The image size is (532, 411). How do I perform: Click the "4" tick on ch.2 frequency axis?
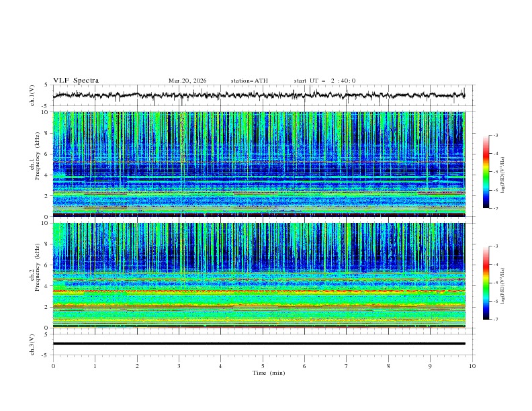click(48, 286)
